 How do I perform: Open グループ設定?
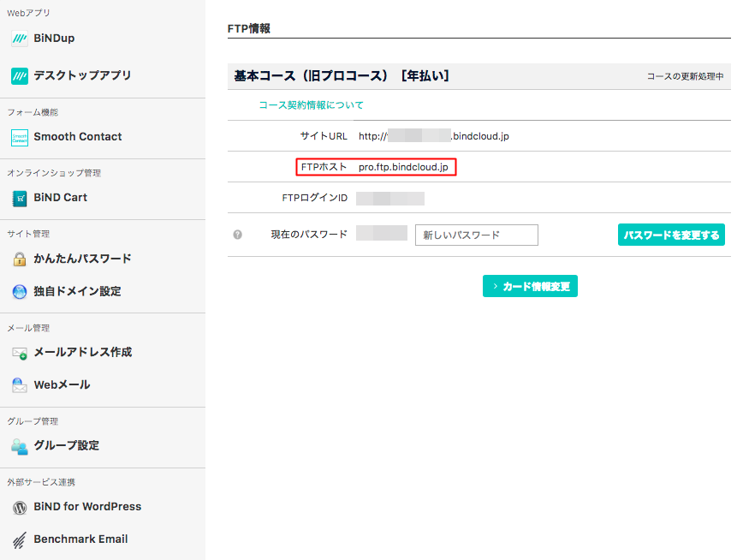(68, 446)
